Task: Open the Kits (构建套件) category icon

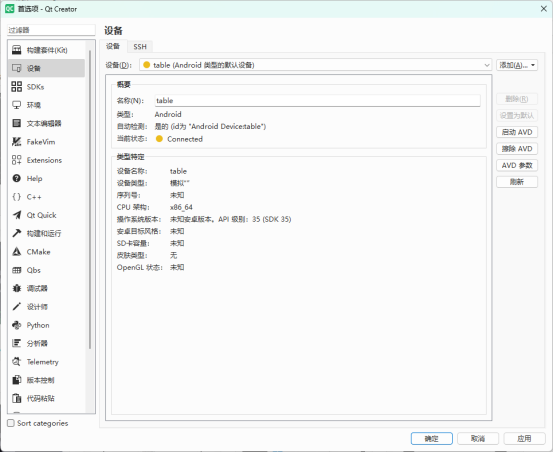Action: [x=17, y=50]
